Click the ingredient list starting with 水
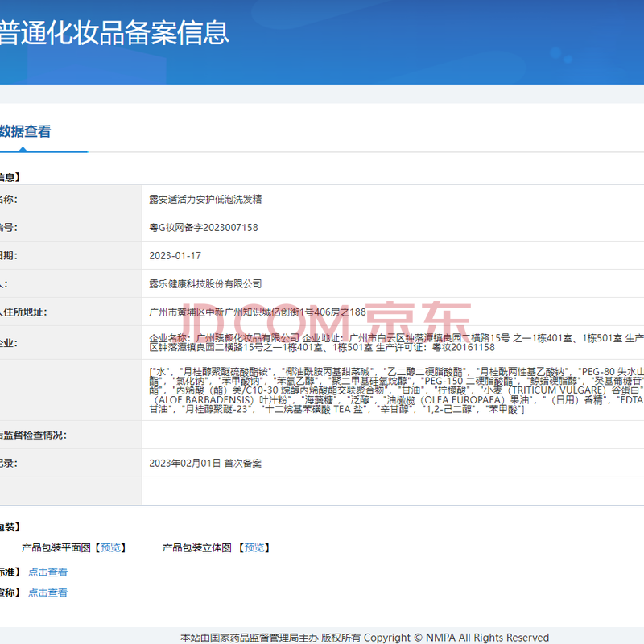The image size is (644, 644). point(394,391)
